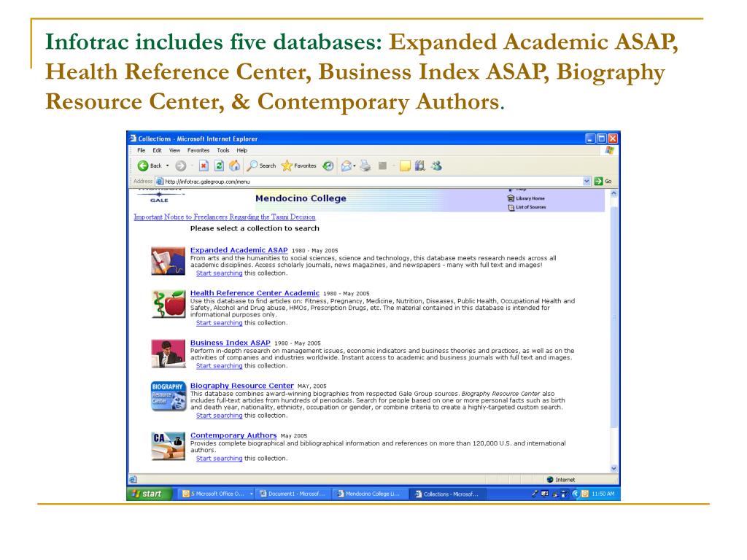Open the Search toolbar button
Image resolution: width=747 pixels, height=560 pixels.
(x=262, y=166)
